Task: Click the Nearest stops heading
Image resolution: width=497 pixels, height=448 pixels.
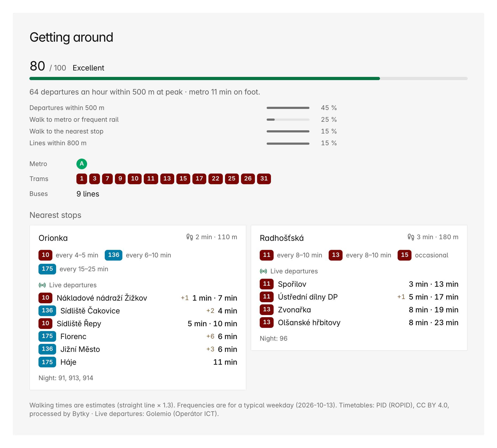Action: point(55,215)
